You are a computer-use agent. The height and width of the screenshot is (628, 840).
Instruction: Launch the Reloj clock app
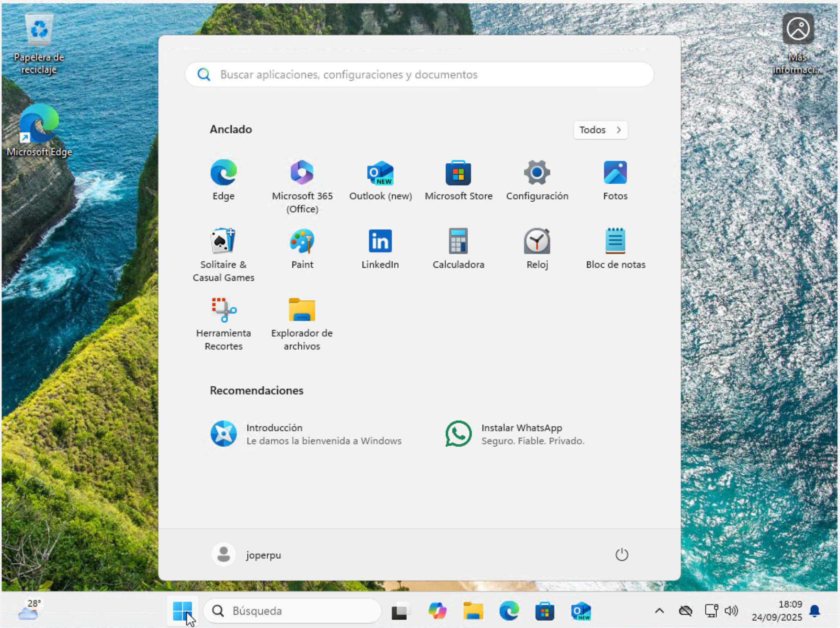(x=537, y=249)
